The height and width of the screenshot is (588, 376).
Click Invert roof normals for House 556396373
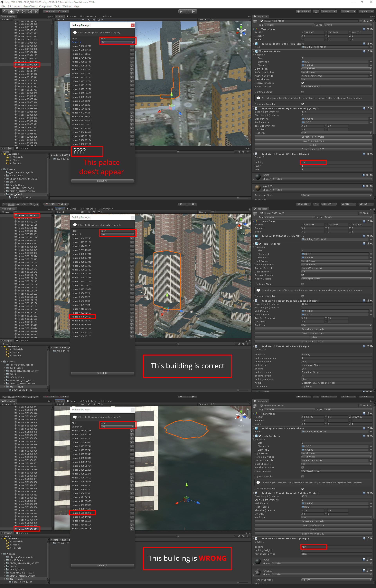pos(313,525)
